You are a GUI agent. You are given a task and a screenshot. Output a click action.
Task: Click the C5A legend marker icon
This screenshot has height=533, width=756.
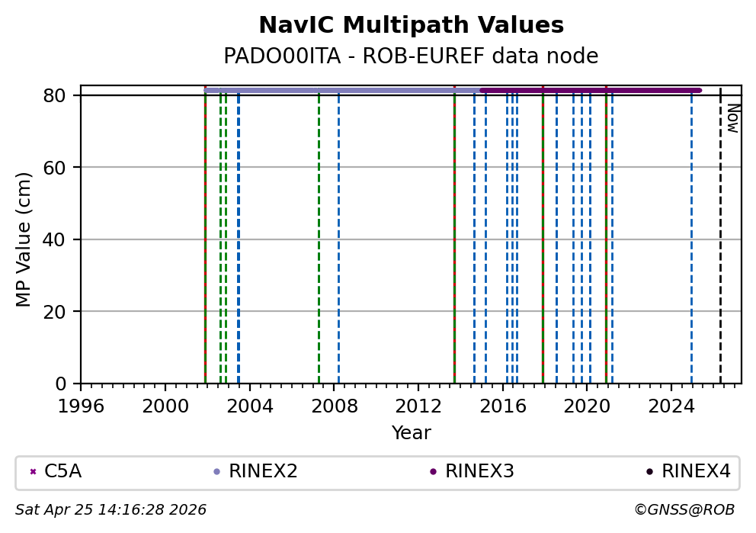[x=33, y=472]
